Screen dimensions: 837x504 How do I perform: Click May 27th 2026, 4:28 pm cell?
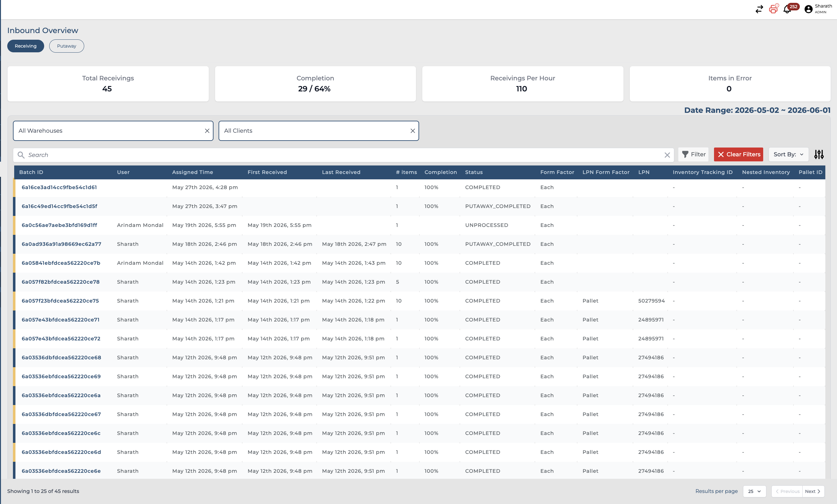(205, 187)
